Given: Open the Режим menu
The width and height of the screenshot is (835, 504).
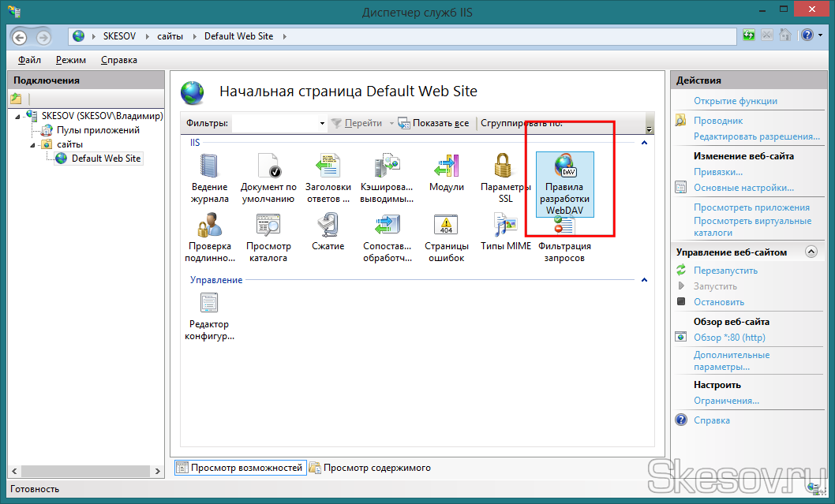Looking at the screenshot, I should [71, 60].
